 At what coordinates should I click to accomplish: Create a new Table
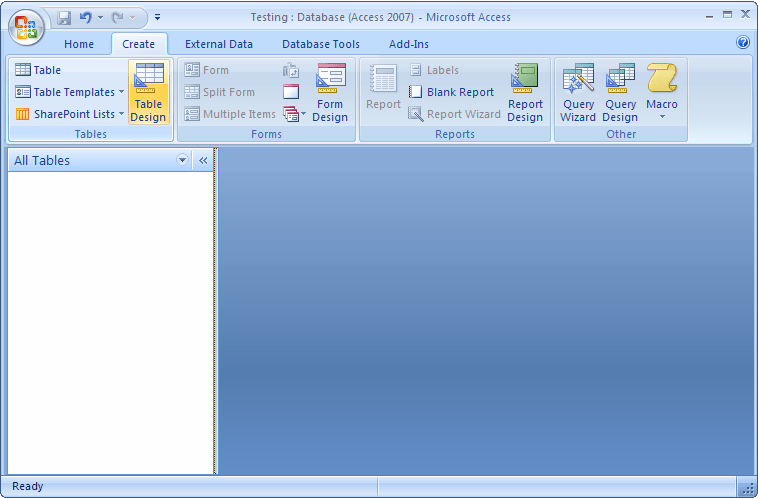coord(38,70)
